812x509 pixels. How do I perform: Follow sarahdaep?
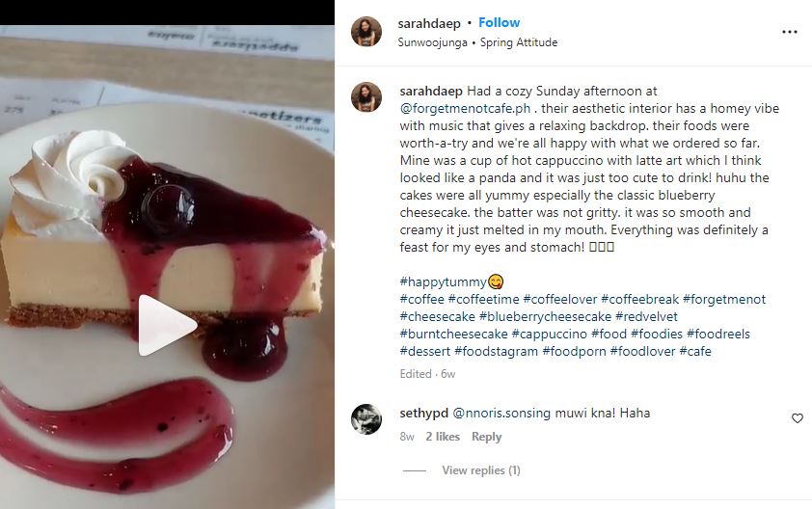(499, 22)
